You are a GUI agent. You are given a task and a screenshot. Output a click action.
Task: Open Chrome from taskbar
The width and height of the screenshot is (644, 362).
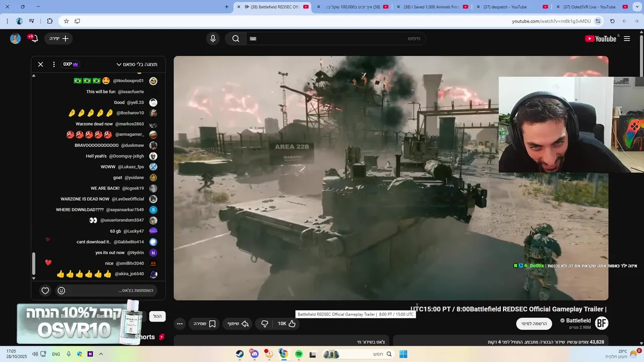click(284, 354)
